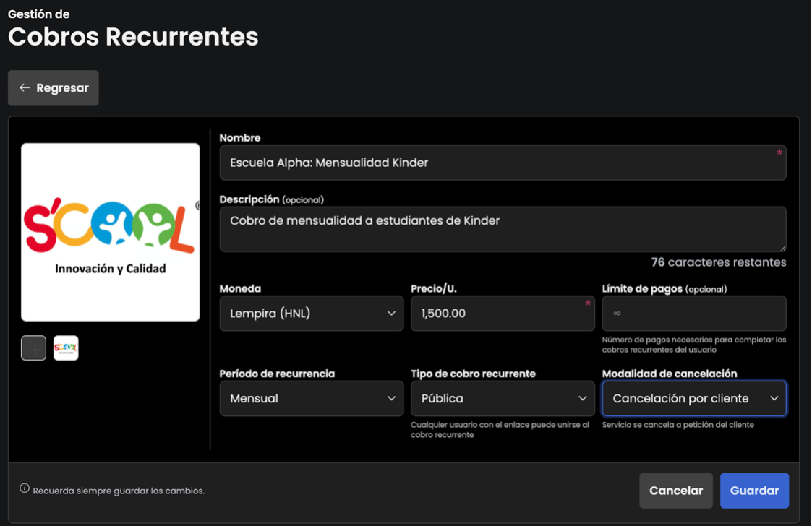Click the Descripción text area
This screenshot has width=812, height=526.
click(x=503, y=229)
